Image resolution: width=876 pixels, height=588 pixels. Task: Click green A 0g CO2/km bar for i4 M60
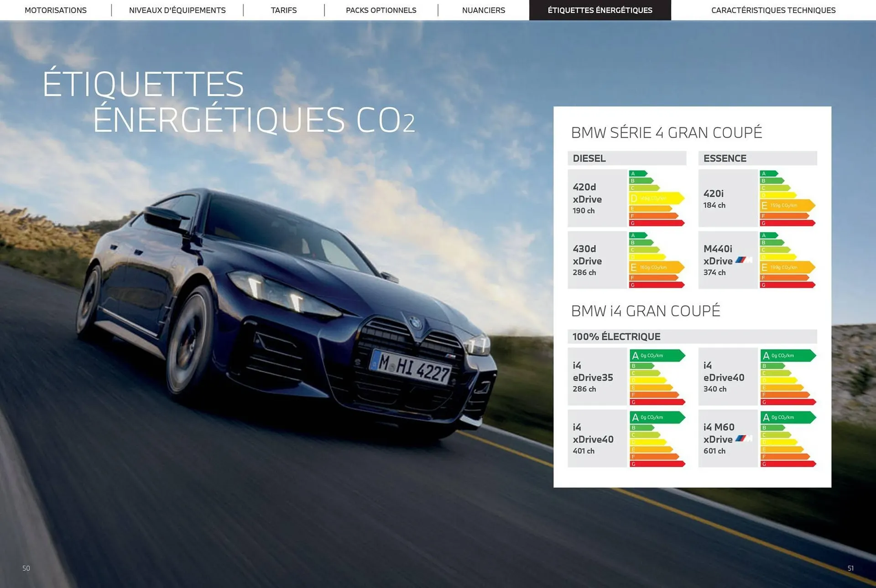click(x=787, y=417)
